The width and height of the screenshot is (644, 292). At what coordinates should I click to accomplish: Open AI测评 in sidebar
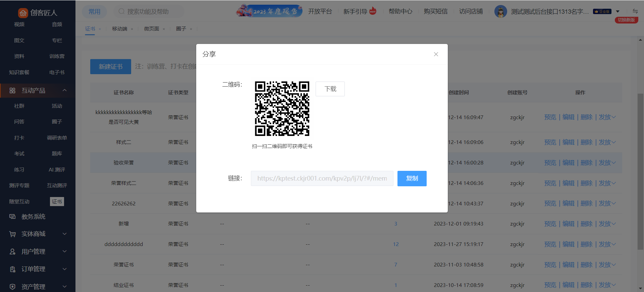[57, 169]
